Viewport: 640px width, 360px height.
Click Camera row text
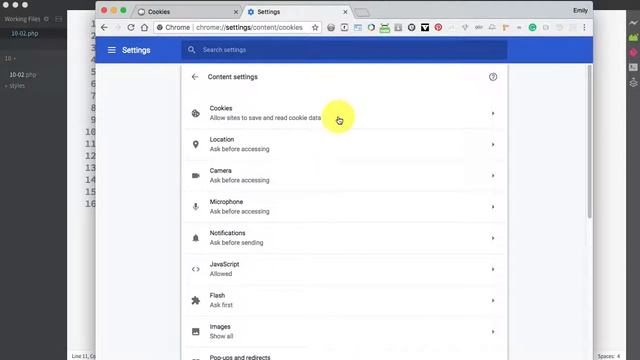coord(239,176)
